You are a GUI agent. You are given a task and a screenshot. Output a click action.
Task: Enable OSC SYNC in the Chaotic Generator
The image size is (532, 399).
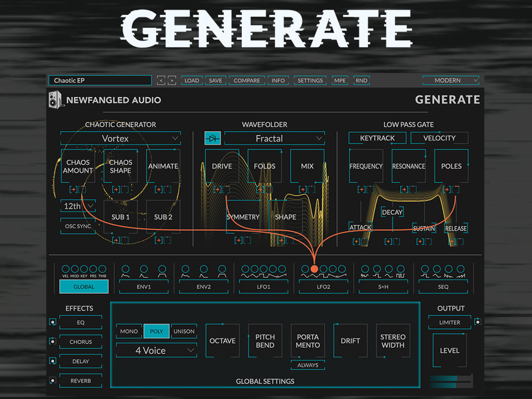pos(78,226)
